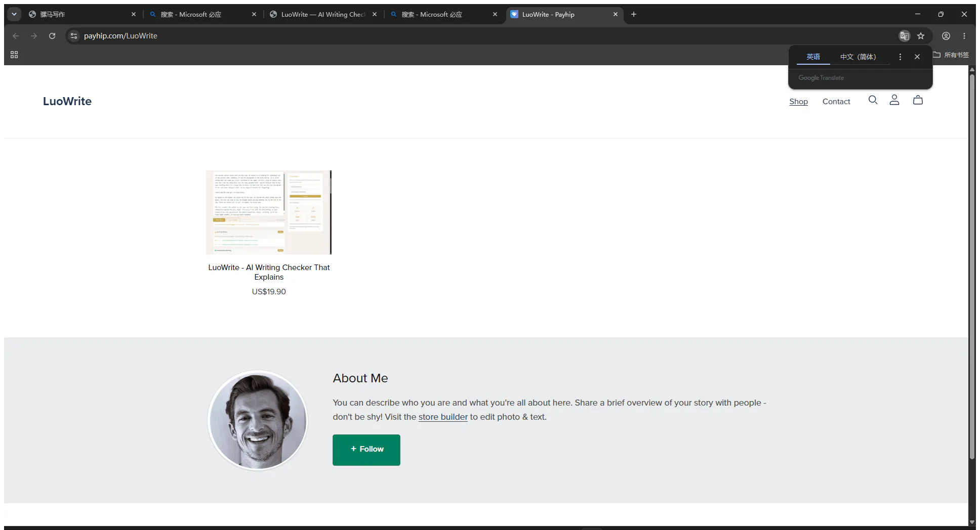Go back to the previous page
980x530 pixels.
pos(16,36)
